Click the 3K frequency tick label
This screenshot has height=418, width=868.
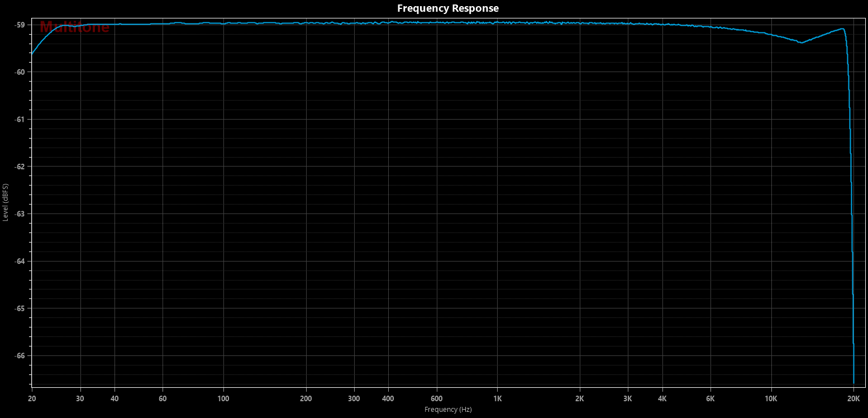pyautogui.click(x=628, y=398)
